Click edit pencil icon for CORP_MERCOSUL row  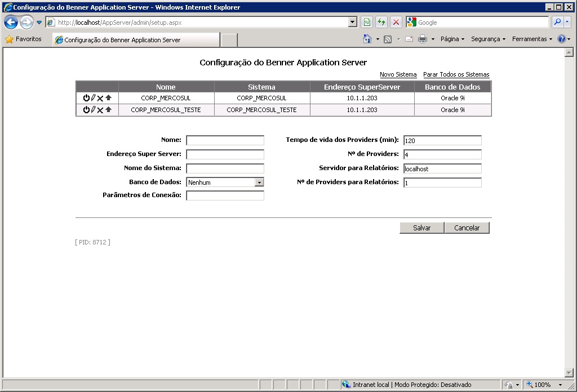coord(93,98)
